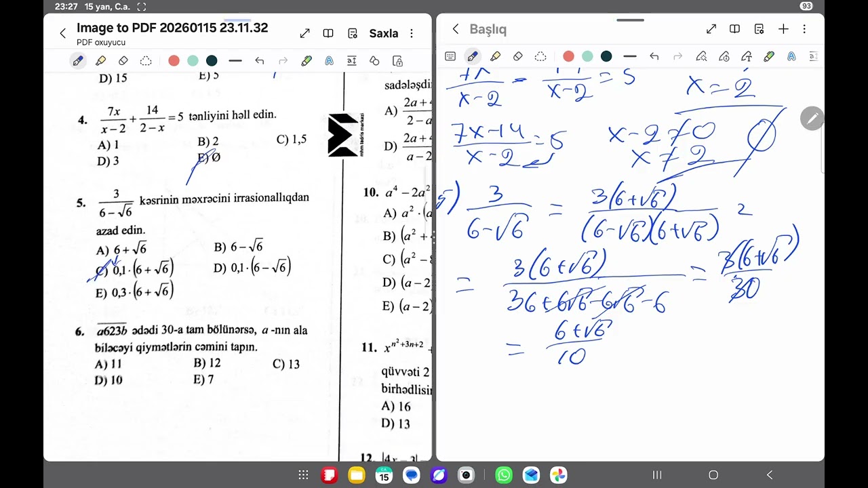Tap the floating pencil edit button
The image size is (868, 488).
812,119
